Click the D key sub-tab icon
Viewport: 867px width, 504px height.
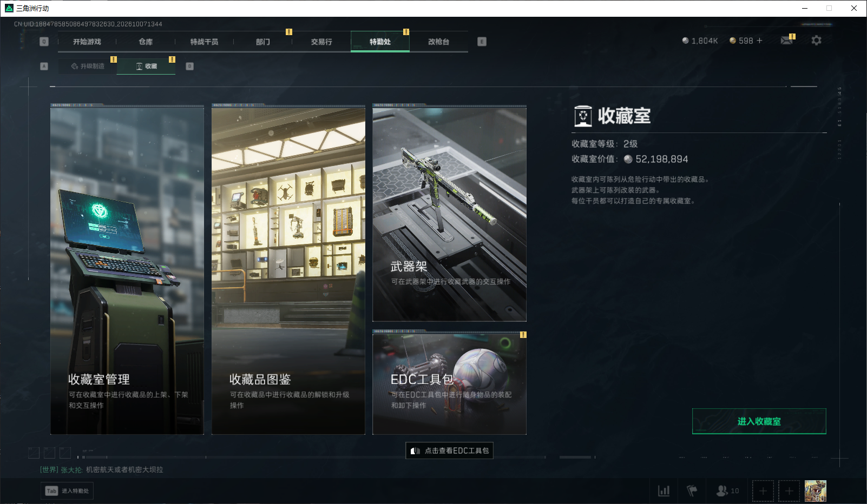(x=189, y=66)
